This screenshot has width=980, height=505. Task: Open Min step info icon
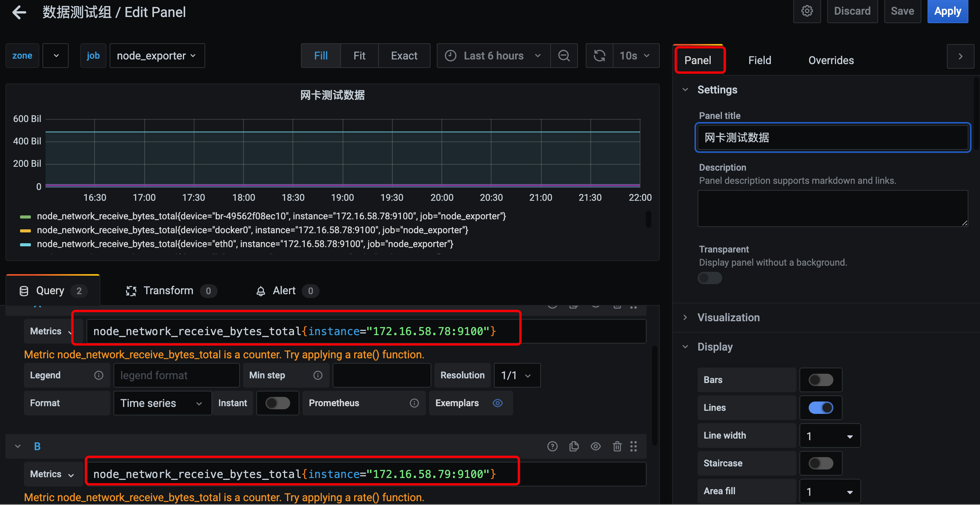[x=318, y=375]
